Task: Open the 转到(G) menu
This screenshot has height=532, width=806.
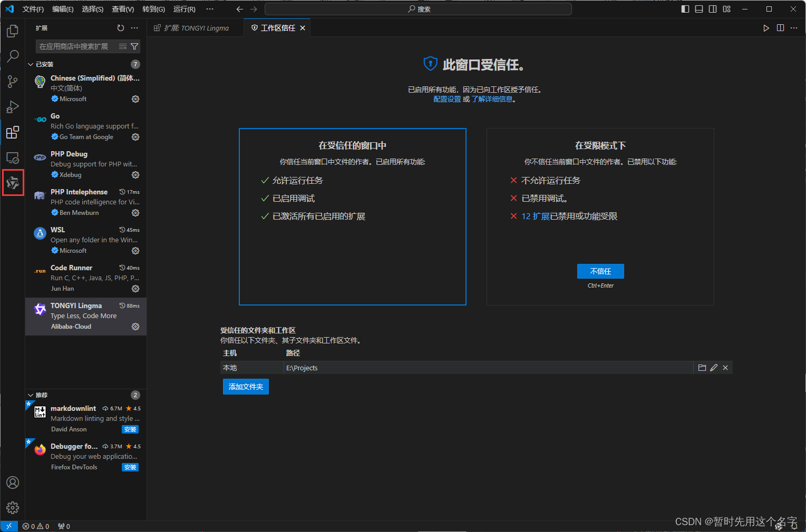Action: 153,9
